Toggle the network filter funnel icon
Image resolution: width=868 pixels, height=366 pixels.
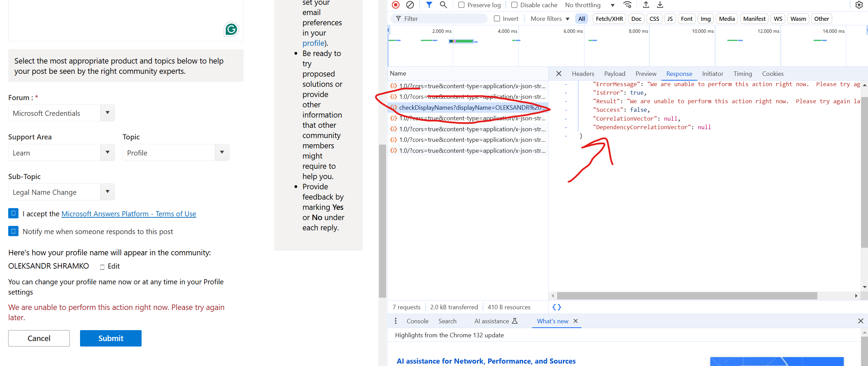[x=429, y=5]
